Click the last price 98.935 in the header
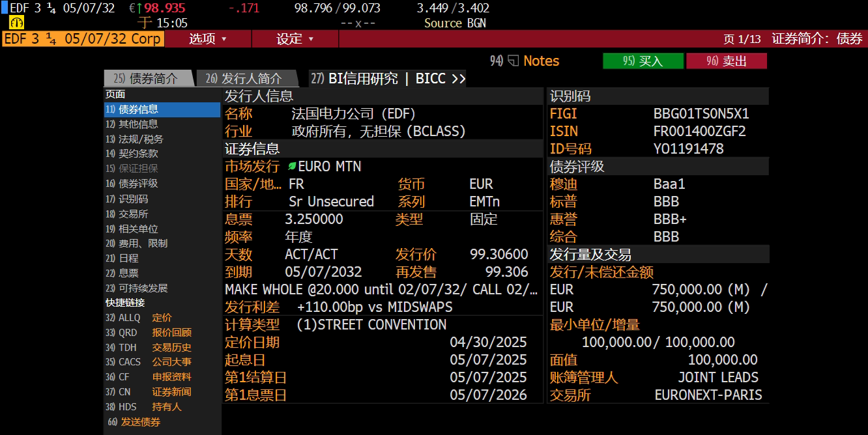The width and height of the screenshot is (868, 435). click(165, 8)
